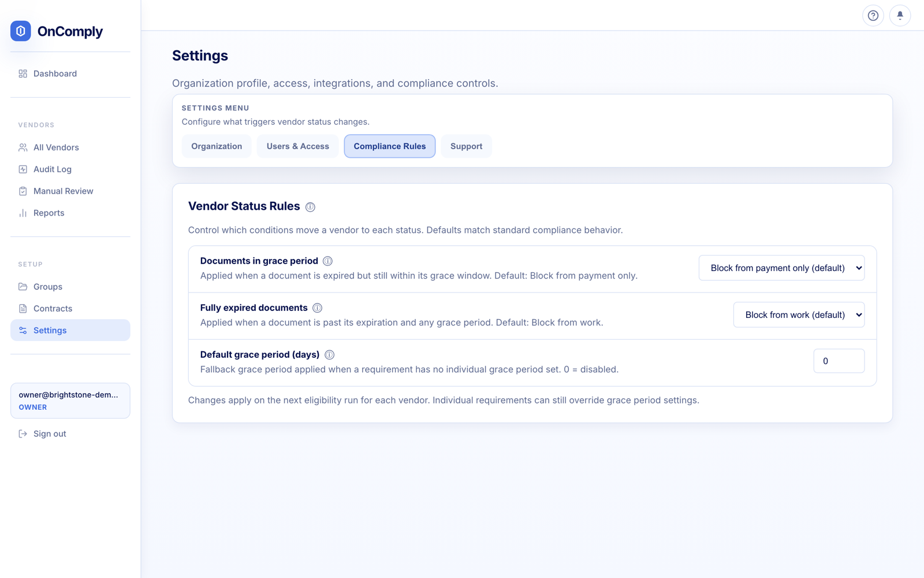Click the owner account card
This screenshot has width=924, height=578.
[70, 401]
